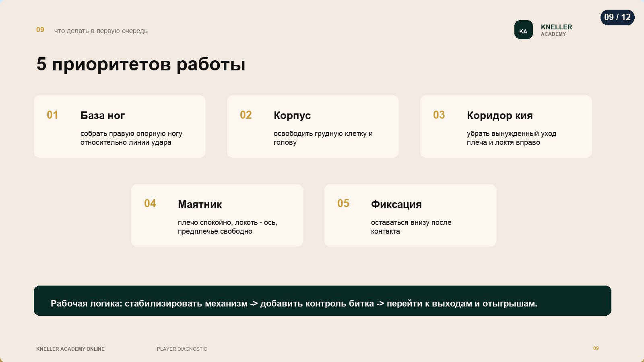Click the 09 / 12 slide counter badge
This screenshot has height=362, width=644.
(x=617, y=17)
